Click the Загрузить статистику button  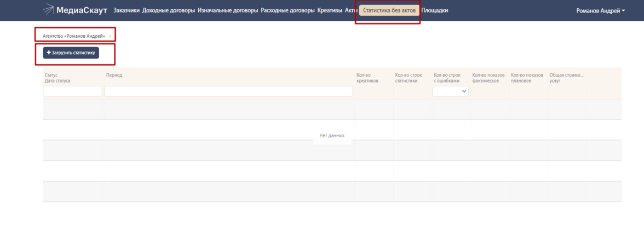(x=71, y=53)
